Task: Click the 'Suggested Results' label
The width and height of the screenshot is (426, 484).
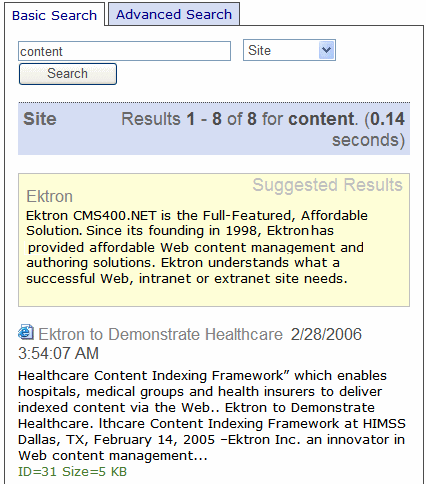Action: coord(327,185)
